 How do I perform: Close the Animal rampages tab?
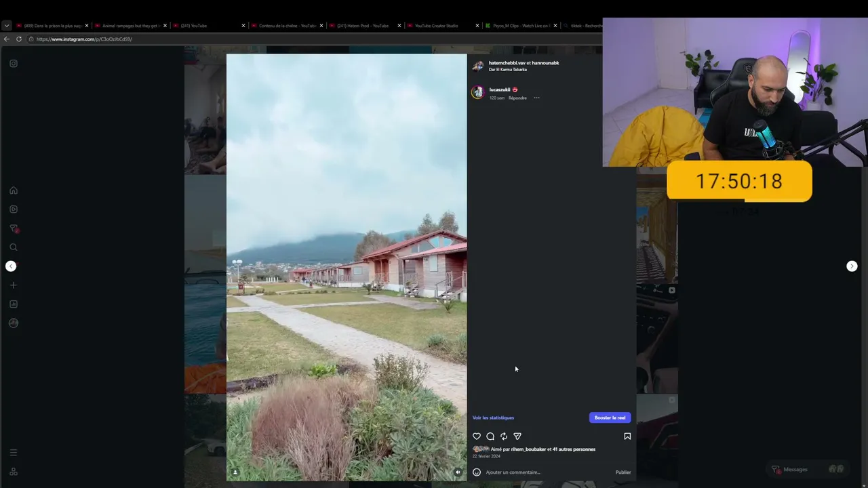[x=165, y=26]
